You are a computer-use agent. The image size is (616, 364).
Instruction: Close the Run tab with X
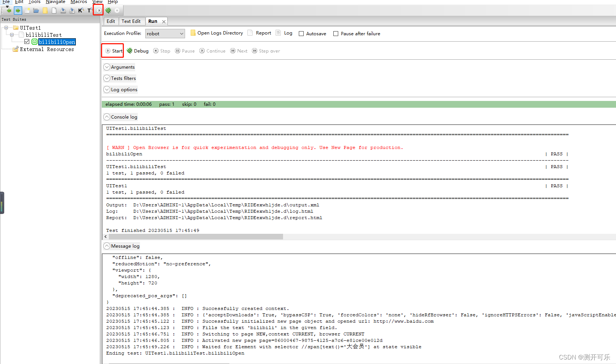[164, 22]
